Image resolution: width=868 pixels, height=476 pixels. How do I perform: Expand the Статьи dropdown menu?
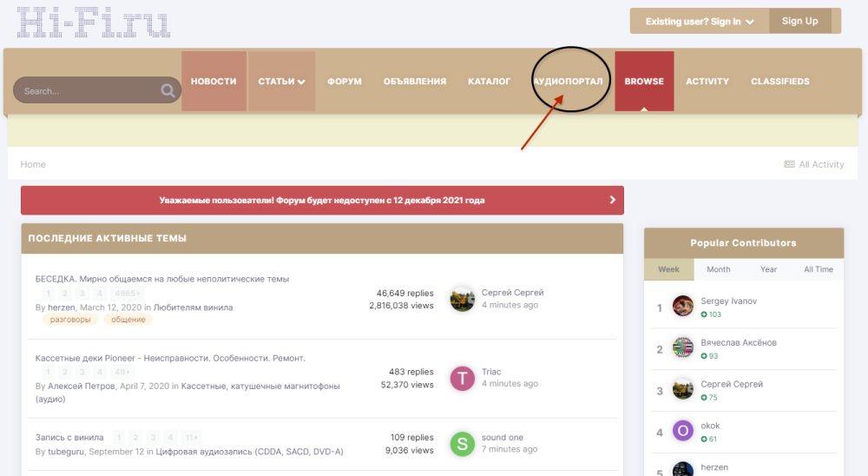[x=281, y=82]
